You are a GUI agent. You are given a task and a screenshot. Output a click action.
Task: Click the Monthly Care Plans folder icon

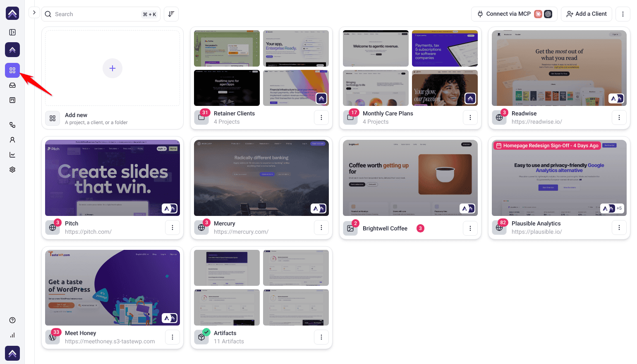(350, 117)
